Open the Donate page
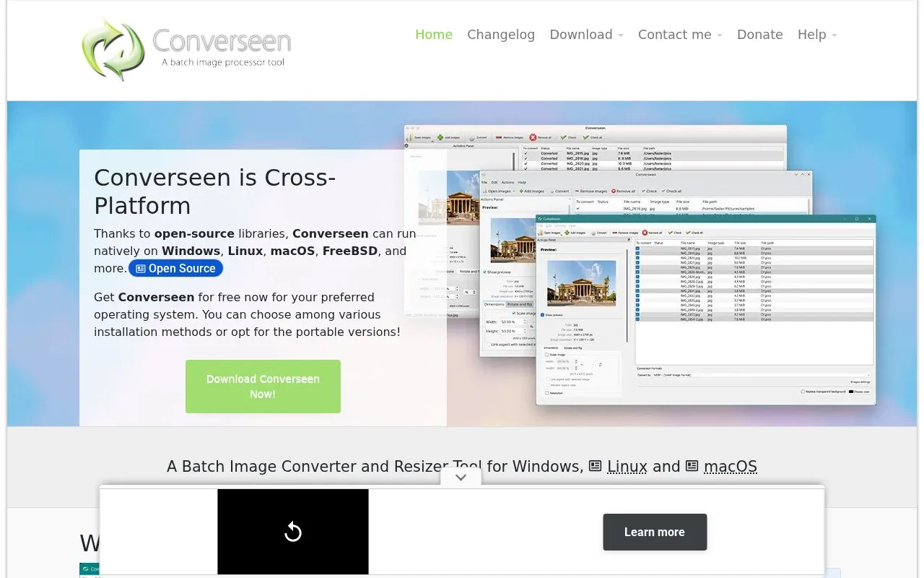Image resolution: width=924 pixels, height=578 pixels. (x=759, y=35)
